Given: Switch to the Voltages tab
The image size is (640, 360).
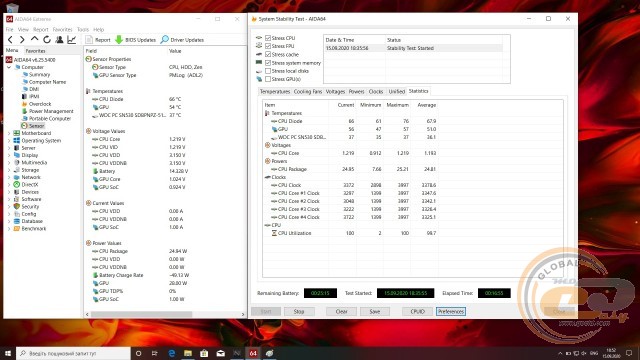Looking at the screenshot, I should (335, 91).
